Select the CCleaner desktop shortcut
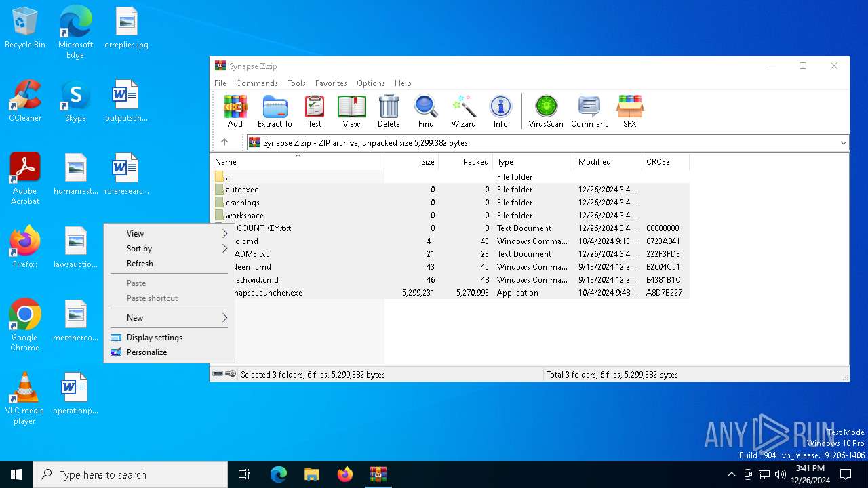 pos(25,101)
